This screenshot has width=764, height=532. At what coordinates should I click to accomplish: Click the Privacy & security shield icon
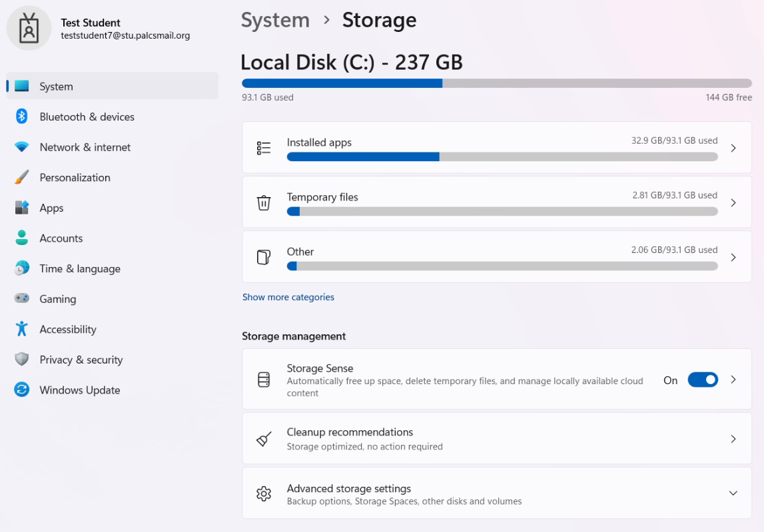click(21, 359)
